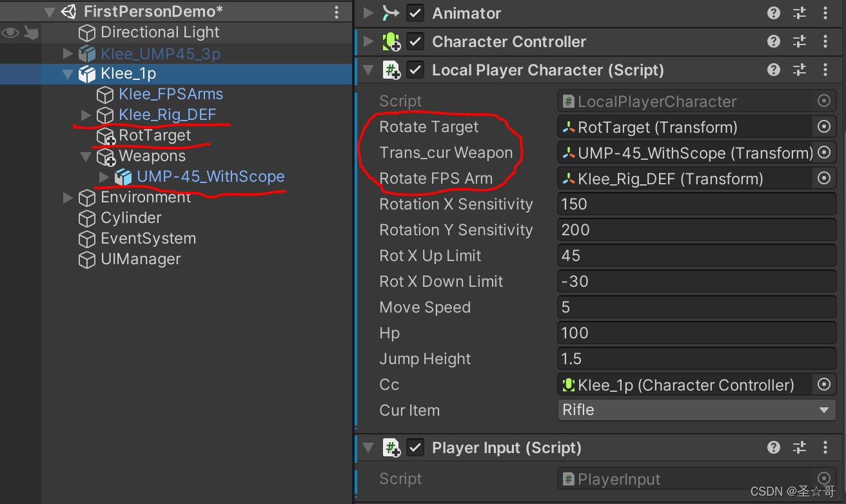Viewport: 846px width, 504px height.
Task: Open Animator presets sliders icon
Action: click(800, 13)
